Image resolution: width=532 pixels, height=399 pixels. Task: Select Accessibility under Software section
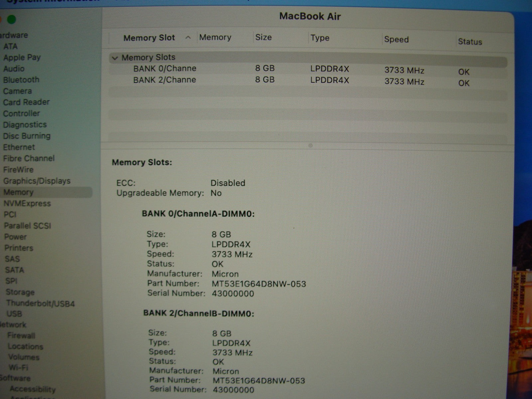[33, 389]
